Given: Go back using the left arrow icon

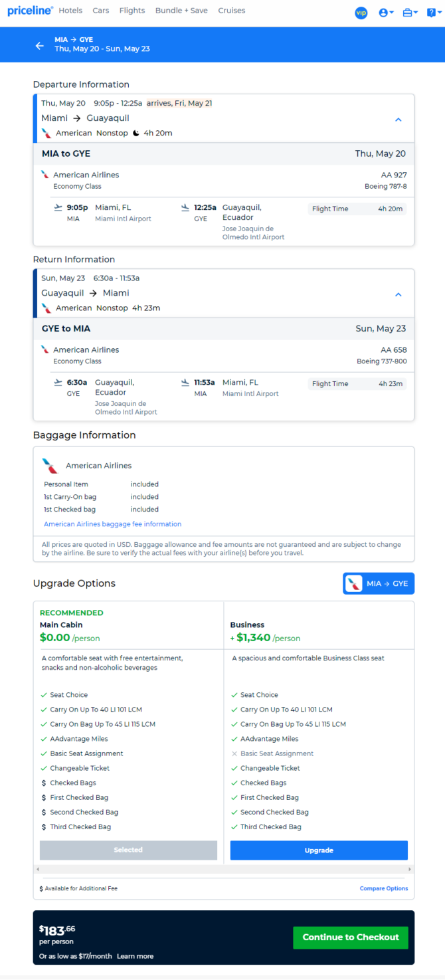Looking at the screenshot, I should [x=40, y=46].
